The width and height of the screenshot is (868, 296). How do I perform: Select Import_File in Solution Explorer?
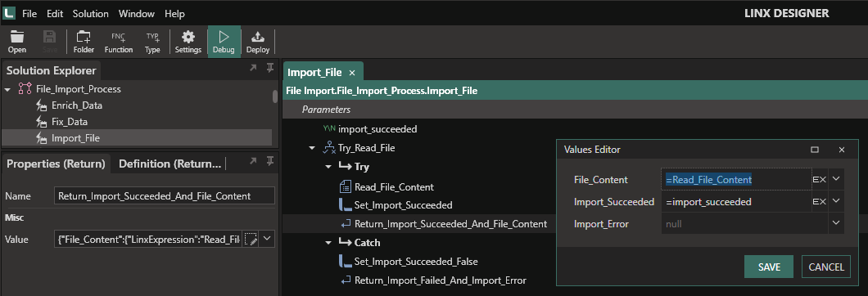pos(75,138)
